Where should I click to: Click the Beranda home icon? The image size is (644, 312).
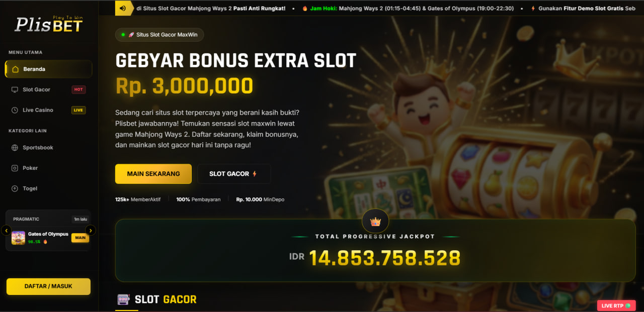[15, 69]
